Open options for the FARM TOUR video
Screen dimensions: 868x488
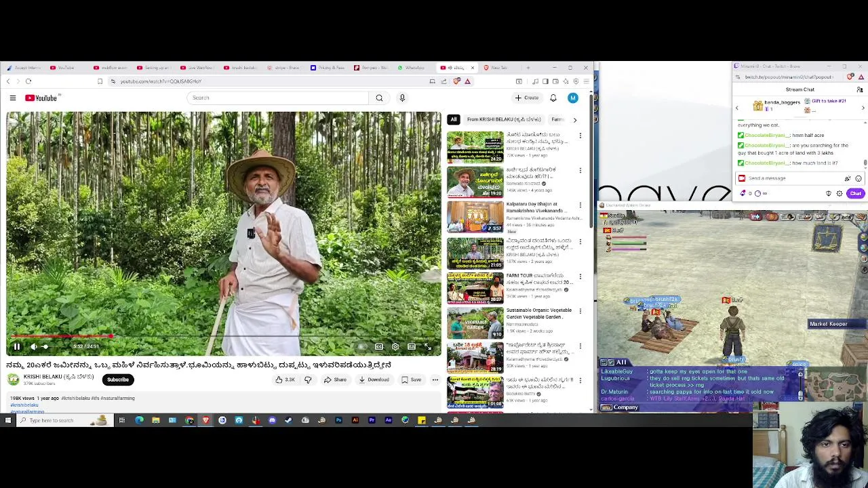pyautogui.click(x=580, y=277)
